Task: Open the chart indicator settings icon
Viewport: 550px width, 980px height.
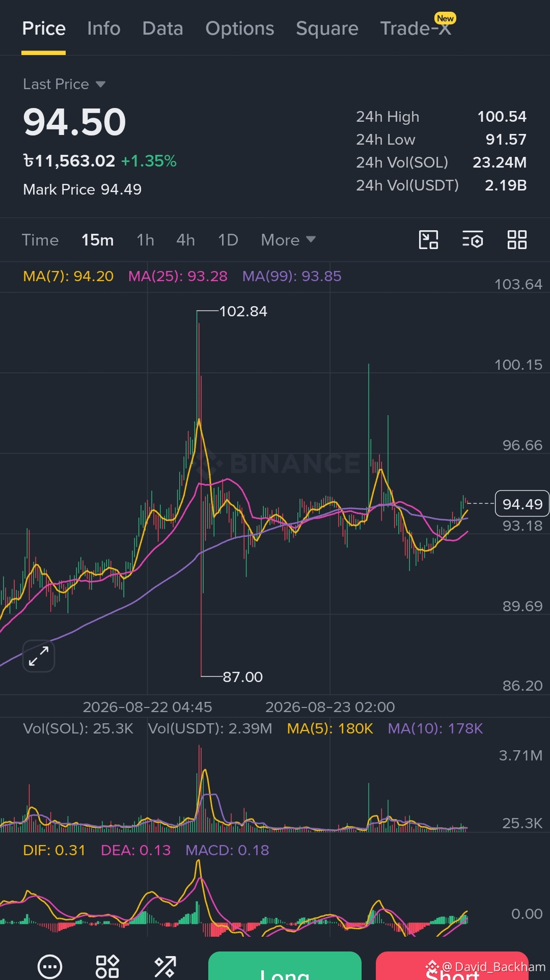Action: (473, 240)
